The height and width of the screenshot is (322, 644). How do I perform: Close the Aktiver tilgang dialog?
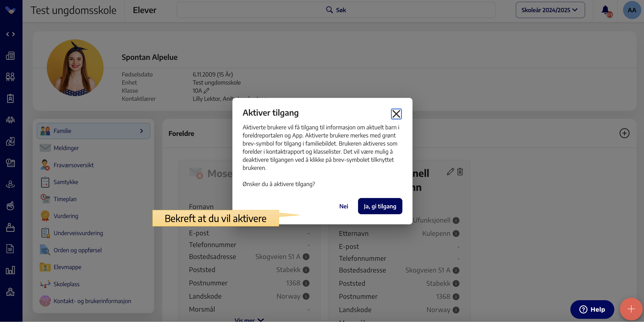click(x=396, y=114)
